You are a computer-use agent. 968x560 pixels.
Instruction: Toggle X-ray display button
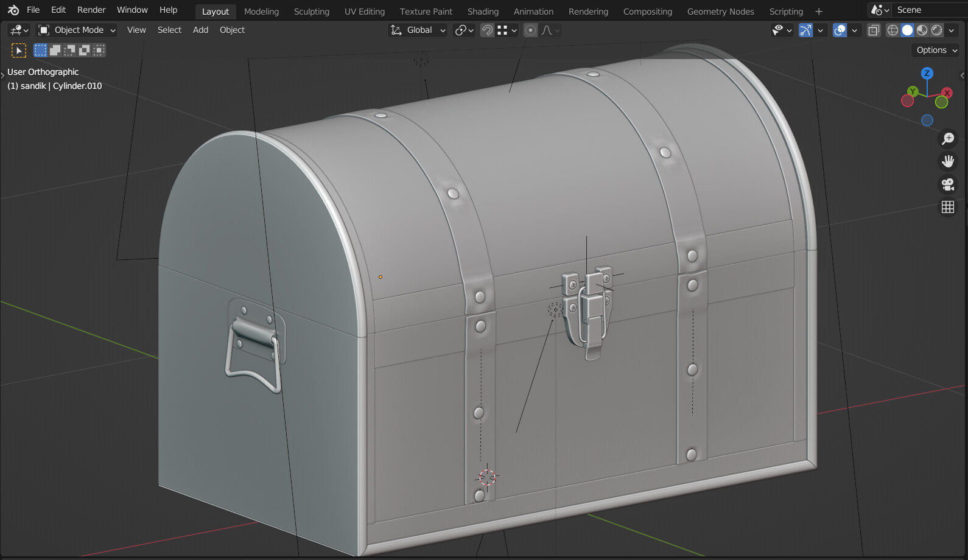[x=874, y=30]
